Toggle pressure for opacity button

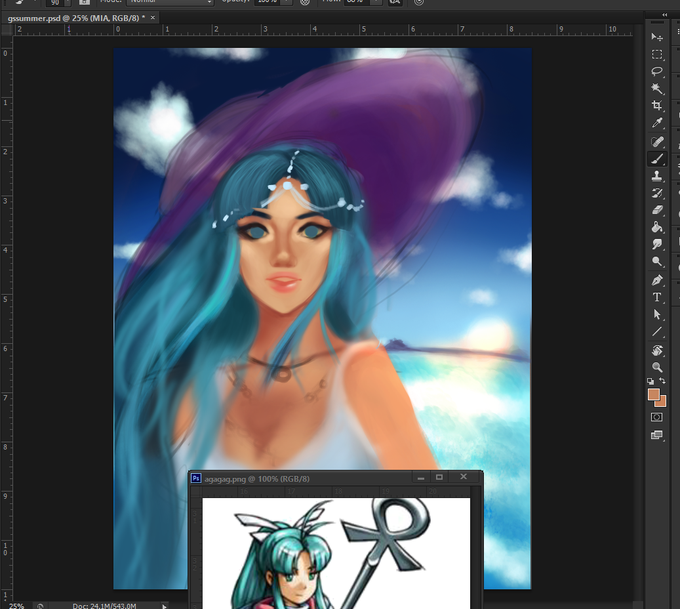[305, 2]
